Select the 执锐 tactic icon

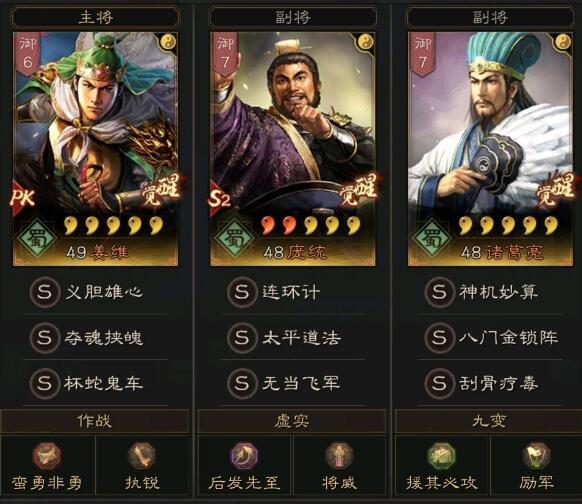pyautogui.click(x=142, y=455)
